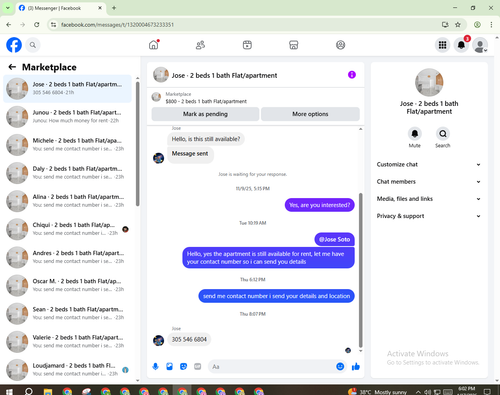View site information icon in address bar

pyautogui.click(x=54, y=25)
